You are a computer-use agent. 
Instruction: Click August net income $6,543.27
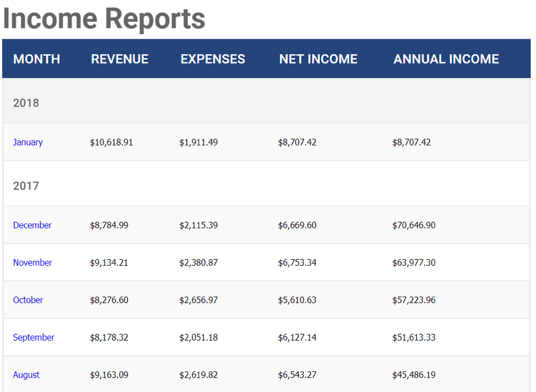click(x=297, y=375)
